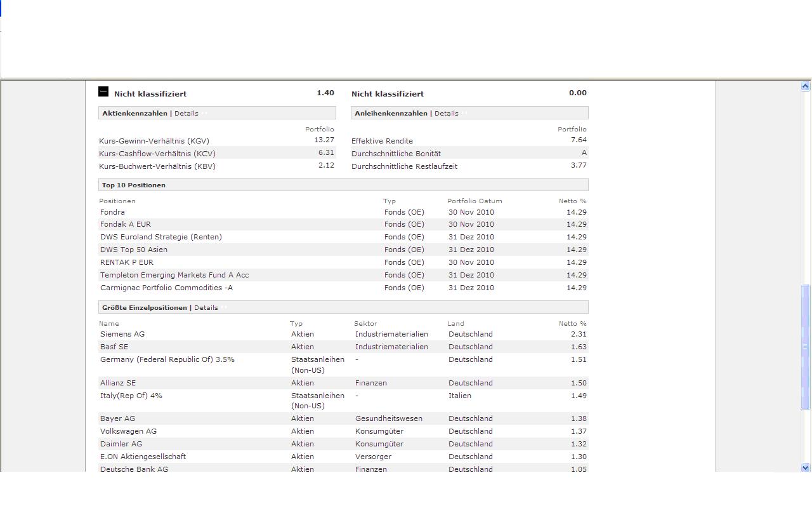Click Allianz SE's sector Finanzen
Screen dimensions: 812x508
[371, 383]
